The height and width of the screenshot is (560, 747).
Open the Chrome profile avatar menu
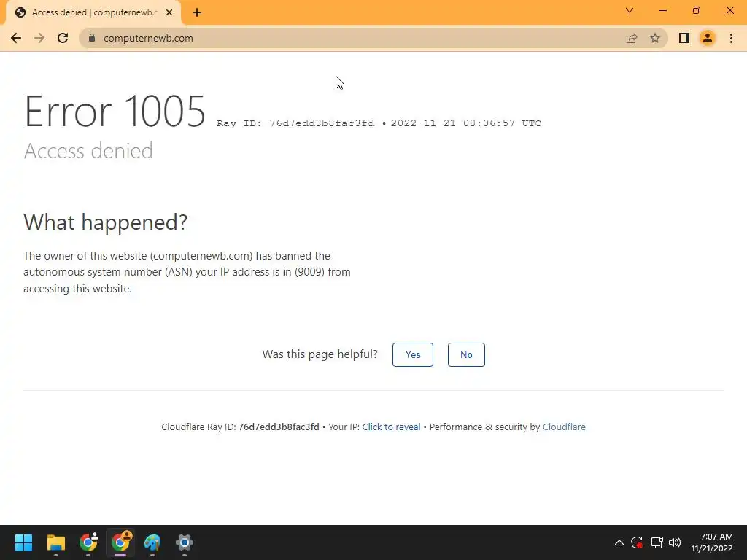[708, 38]
